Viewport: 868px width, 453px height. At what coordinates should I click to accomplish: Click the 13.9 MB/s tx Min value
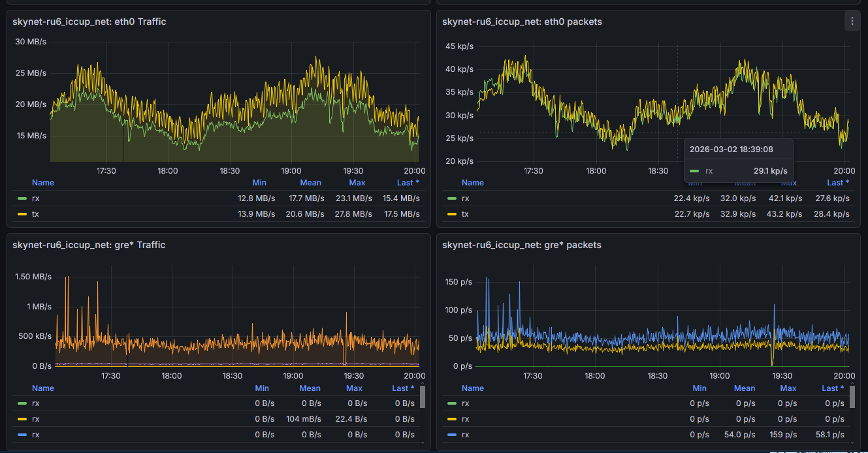[256, 214]
